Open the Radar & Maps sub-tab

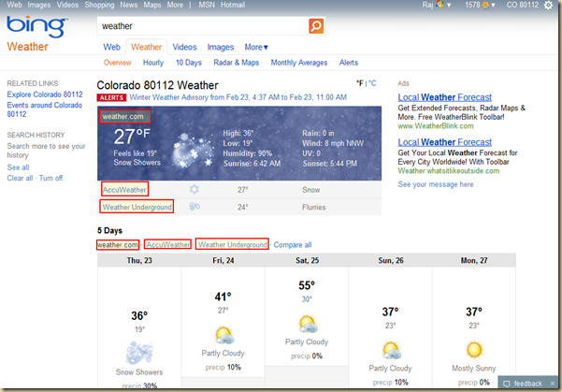[237, 63]
